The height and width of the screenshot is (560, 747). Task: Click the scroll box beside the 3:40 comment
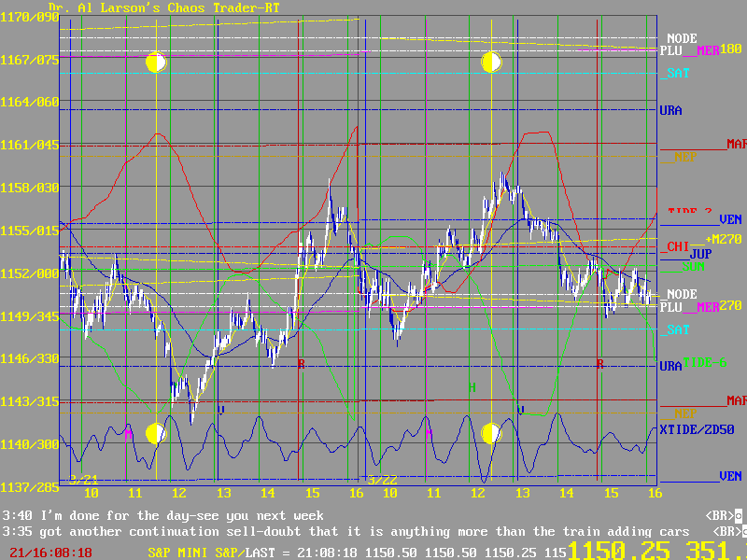737,515
